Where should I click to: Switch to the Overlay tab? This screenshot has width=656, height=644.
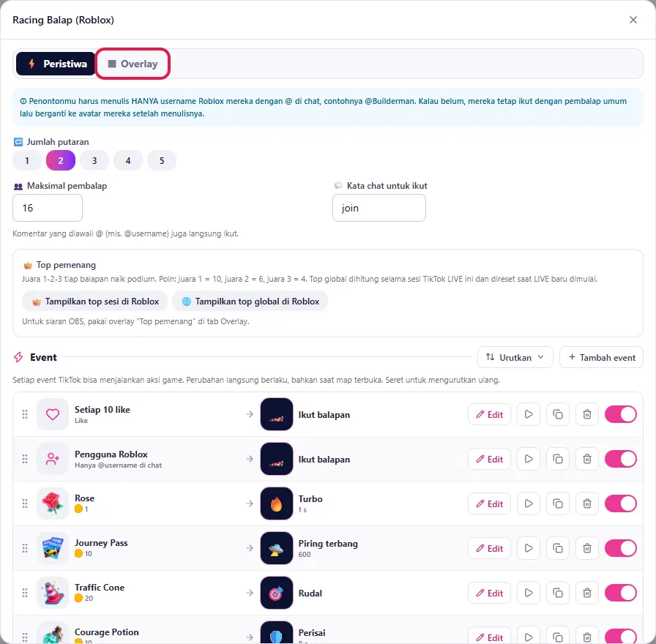pyautogui.click(x=133, y=64)
